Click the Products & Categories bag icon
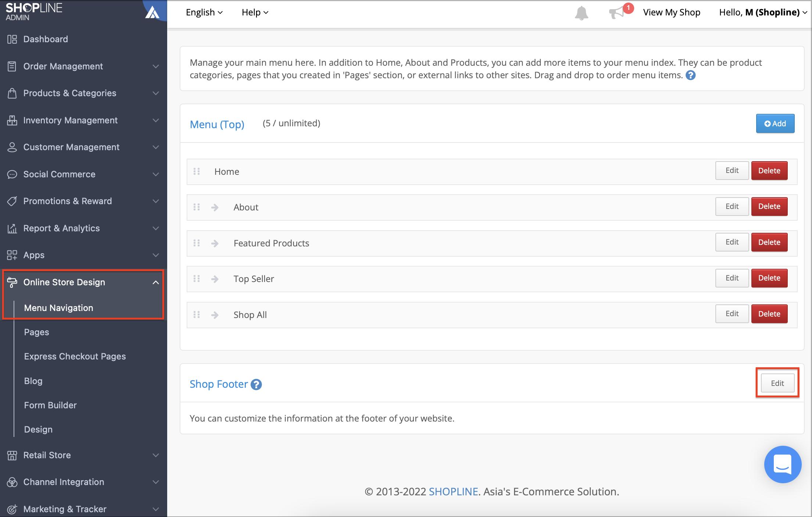The width and height of the screenshot is (812, 517). pyautogui.click(x=12, y=93)
